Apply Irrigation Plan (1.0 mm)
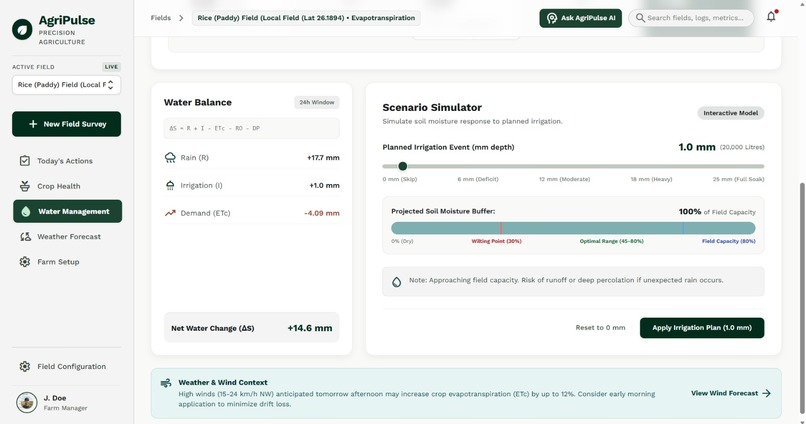The image size is (806, 424). tap(702, 327)
